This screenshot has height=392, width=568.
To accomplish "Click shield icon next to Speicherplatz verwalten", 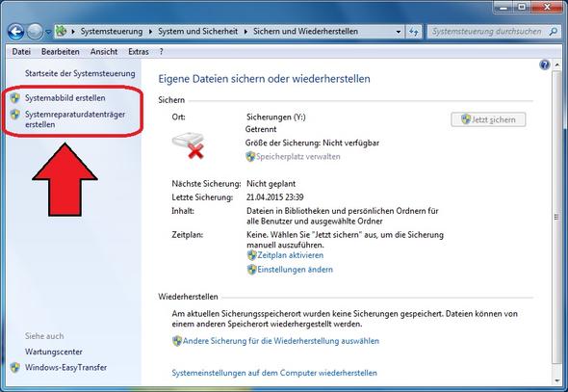I will [x=250, y=156].
